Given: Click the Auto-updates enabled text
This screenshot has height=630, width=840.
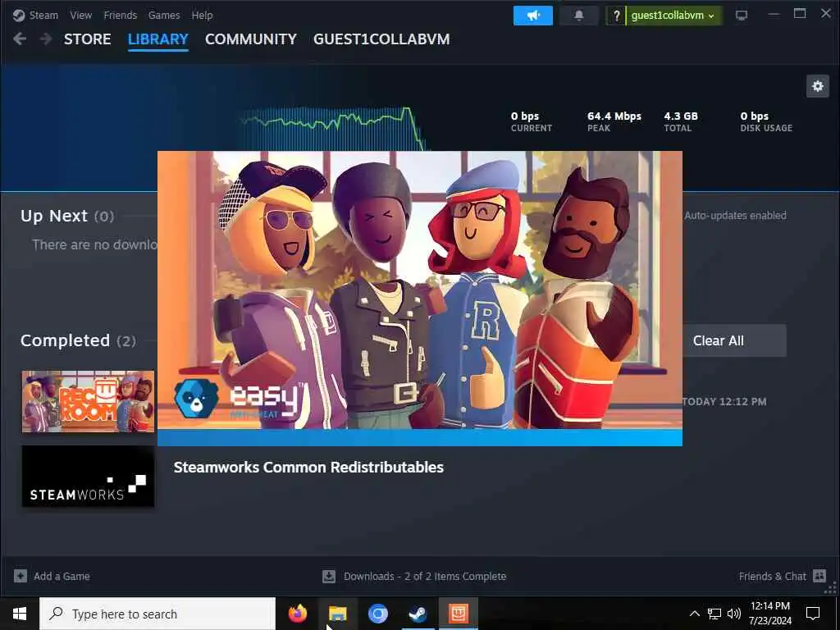Looking at the screenshot, I should tap(735, 216).
